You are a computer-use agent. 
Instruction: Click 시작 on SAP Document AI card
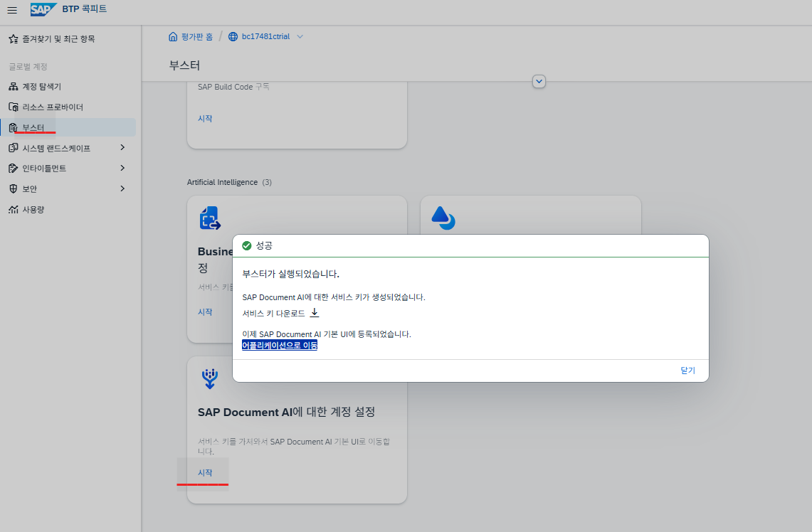pyautogui.click(x=205, y=472)
